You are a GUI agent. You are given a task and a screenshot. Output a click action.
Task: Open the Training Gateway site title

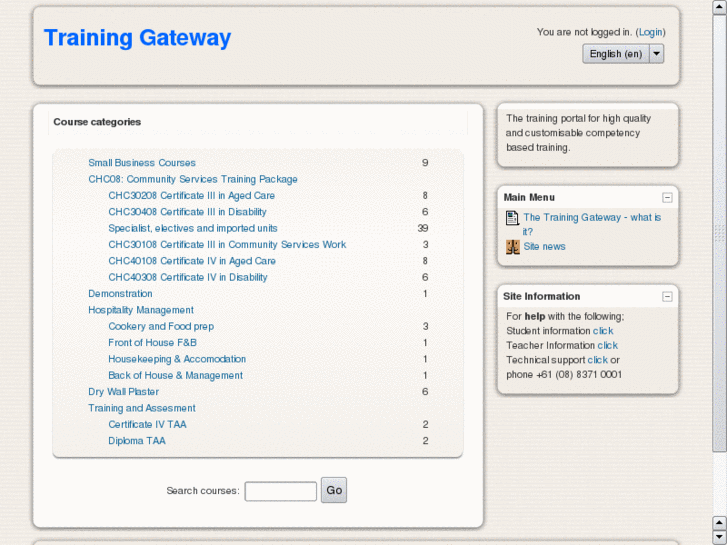(x=137, y=38)
